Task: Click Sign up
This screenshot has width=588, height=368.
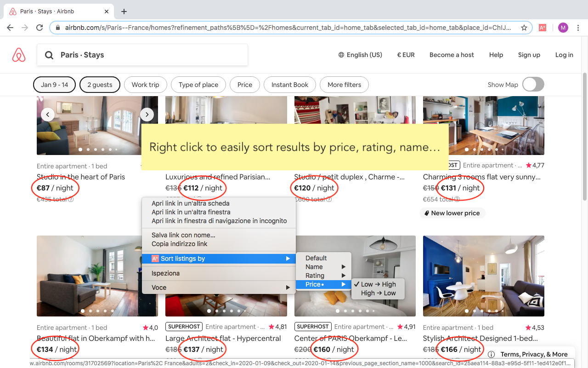Action: [529, 55]
